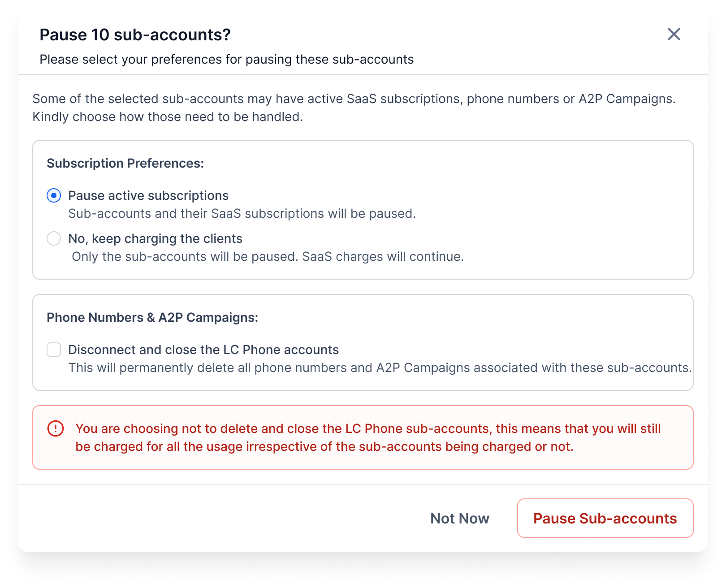Click the "SaaS charges will continue" description
726x588 pixels.
268,257
